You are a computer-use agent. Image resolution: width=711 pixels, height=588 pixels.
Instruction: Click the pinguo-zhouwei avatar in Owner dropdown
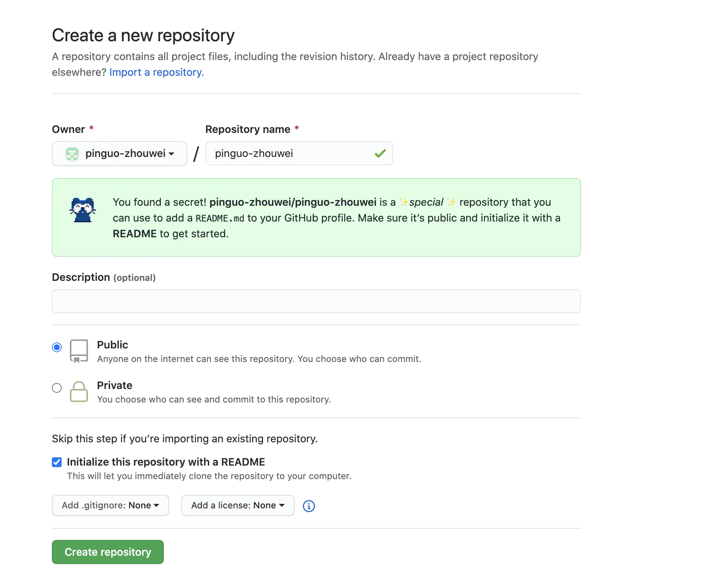pyautogui.click(x=72, y=154)
